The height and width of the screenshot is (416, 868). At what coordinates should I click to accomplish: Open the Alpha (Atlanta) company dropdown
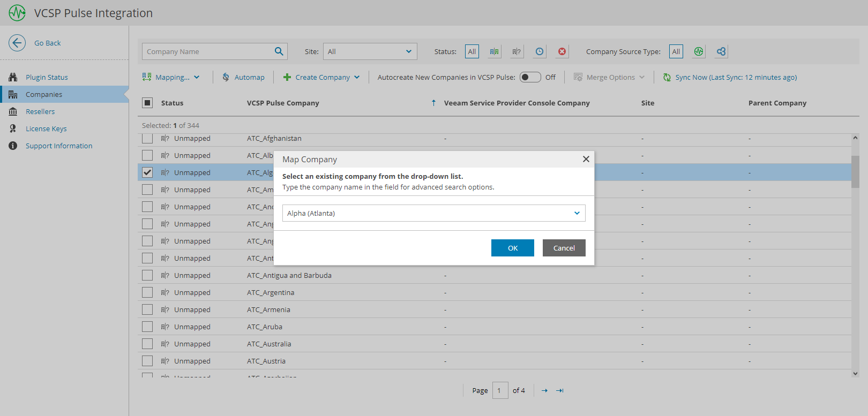tap(577, 213)
